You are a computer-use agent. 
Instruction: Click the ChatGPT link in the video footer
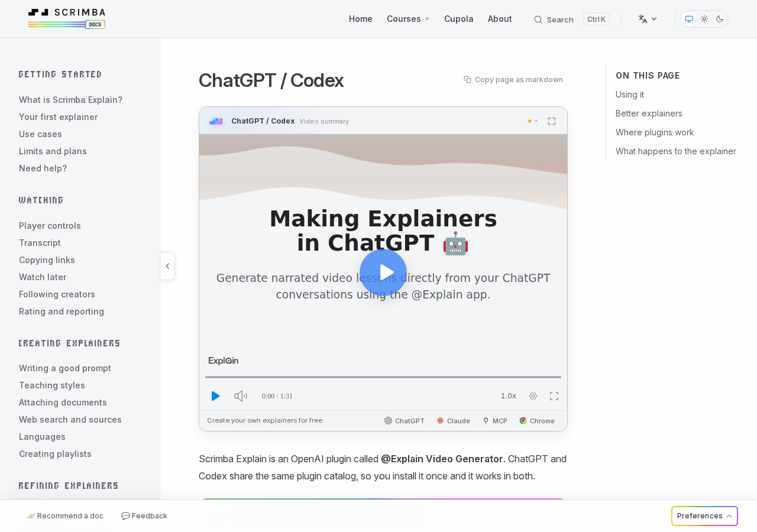(405, 421)
